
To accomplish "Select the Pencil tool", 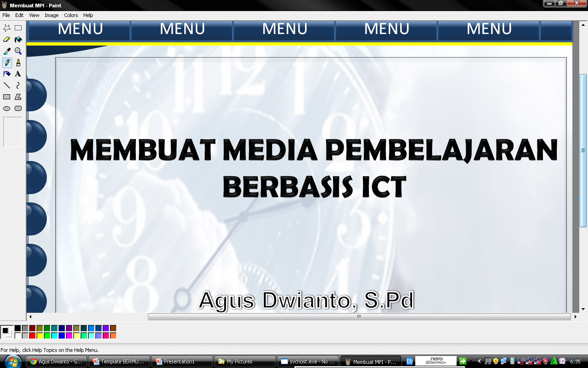I will point(7,63).
